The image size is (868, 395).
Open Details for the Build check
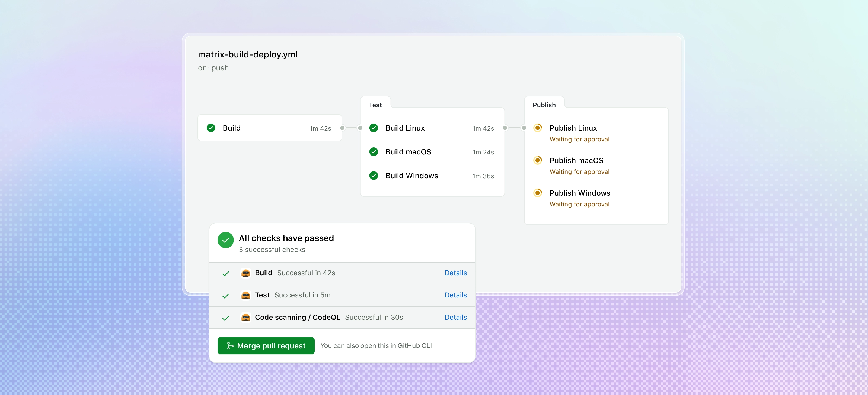456,273
